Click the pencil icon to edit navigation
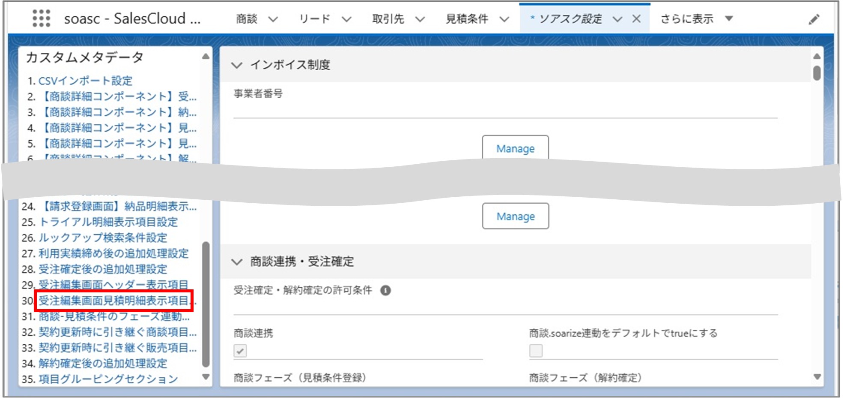The image size is (868, 400). tap(814, 19)
